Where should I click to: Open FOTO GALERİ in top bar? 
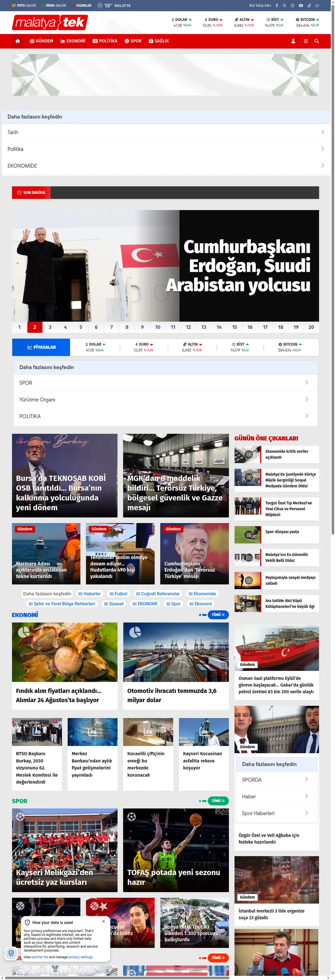click(24, 6)
